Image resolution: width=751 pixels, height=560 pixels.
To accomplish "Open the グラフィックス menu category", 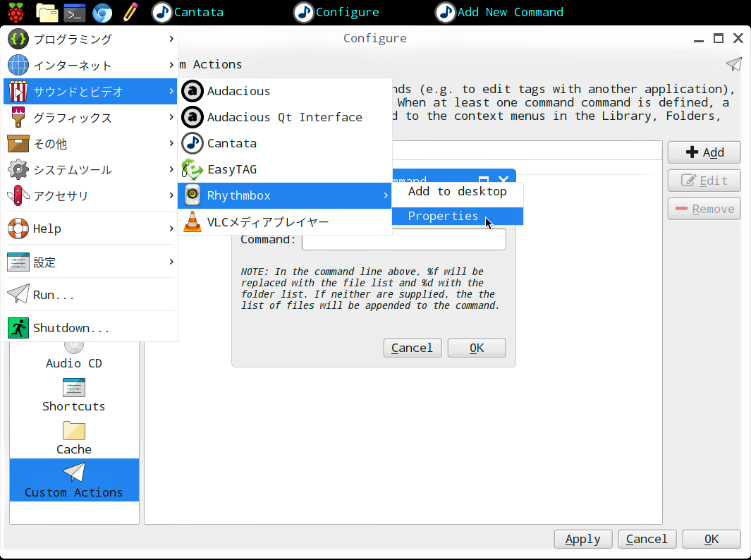I will [90, 117].
